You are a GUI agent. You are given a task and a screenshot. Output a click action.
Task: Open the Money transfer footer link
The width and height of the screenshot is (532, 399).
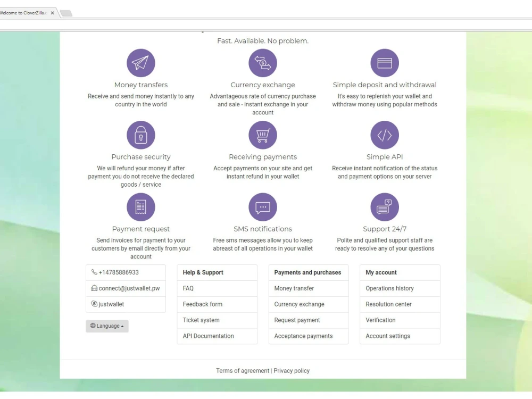[309, 288]
